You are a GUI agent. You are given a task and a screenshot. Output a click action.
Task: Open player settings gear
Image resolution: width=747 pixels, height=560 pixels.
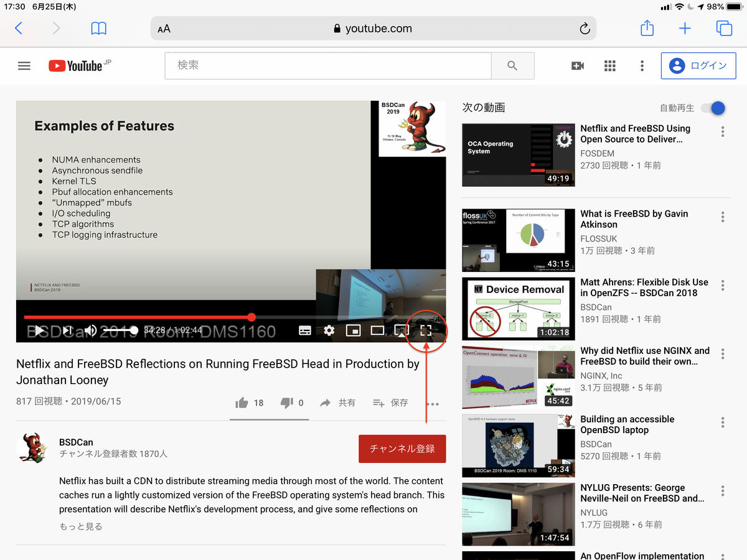click(329, 330)
